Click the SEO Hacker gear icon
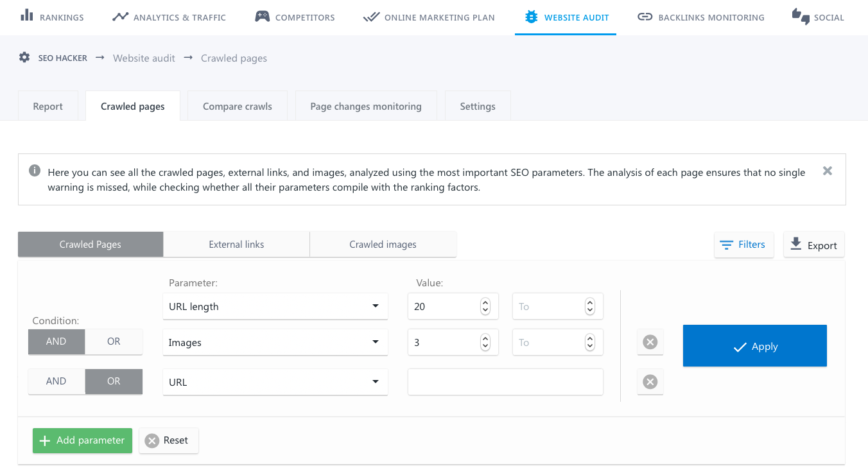 [x=24, y=58]
